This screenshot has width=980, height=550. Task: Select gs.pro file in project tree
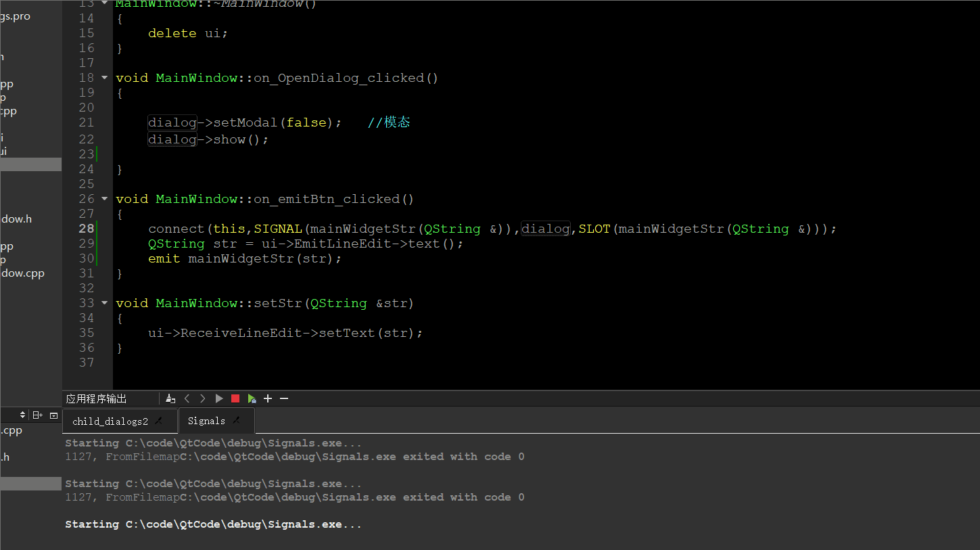tap(16, 16)
